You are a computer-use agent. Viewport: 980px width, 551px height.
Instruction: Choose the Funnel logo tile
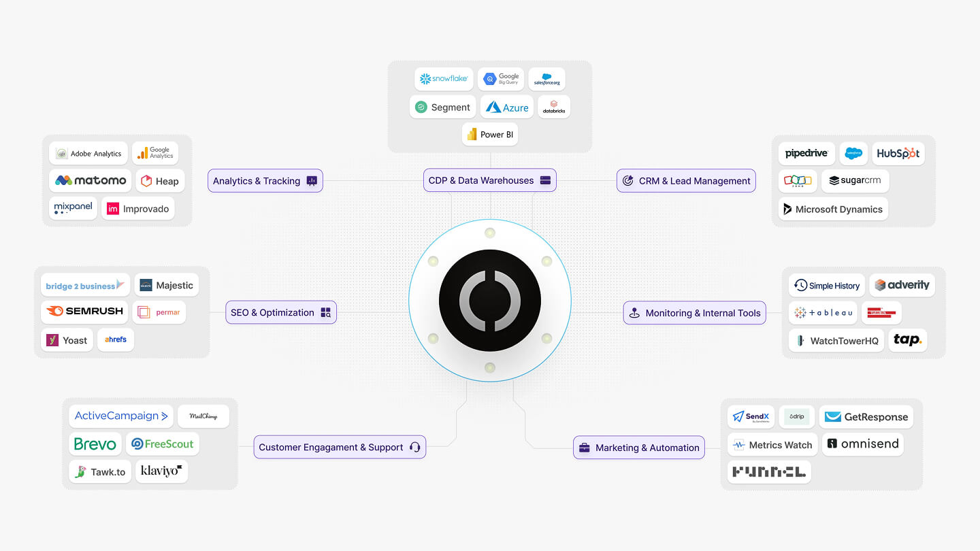(769, 471)
